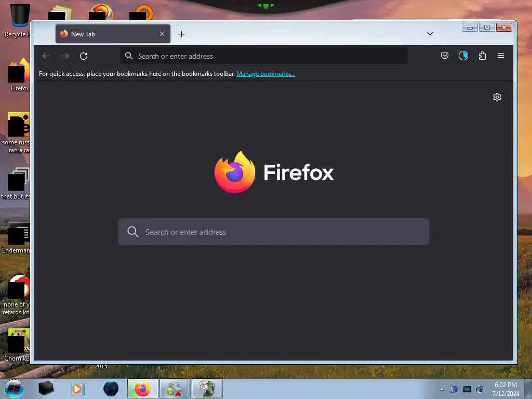Open the Save to Pocket icon
532x399 pixels.
click(x=445, y=56)
